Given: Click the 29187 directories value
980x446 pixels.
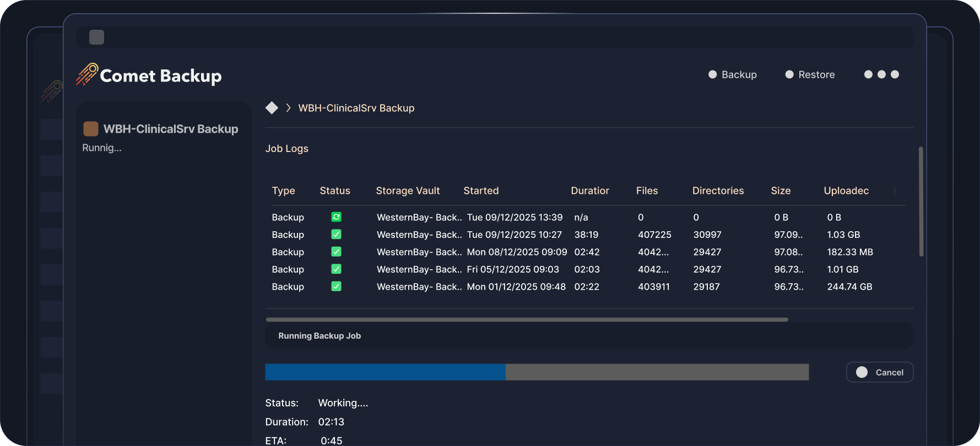Looking at the screenshot, I should (x=706, y=287).
